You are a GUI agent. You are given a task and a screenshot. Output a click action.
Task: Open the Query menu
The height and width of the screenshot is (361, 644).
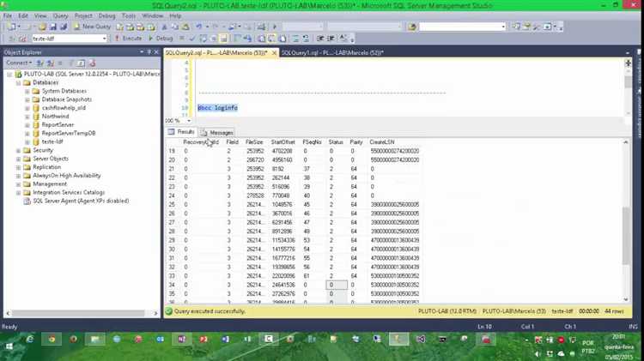pyautogui.click(x=60, y=15)
